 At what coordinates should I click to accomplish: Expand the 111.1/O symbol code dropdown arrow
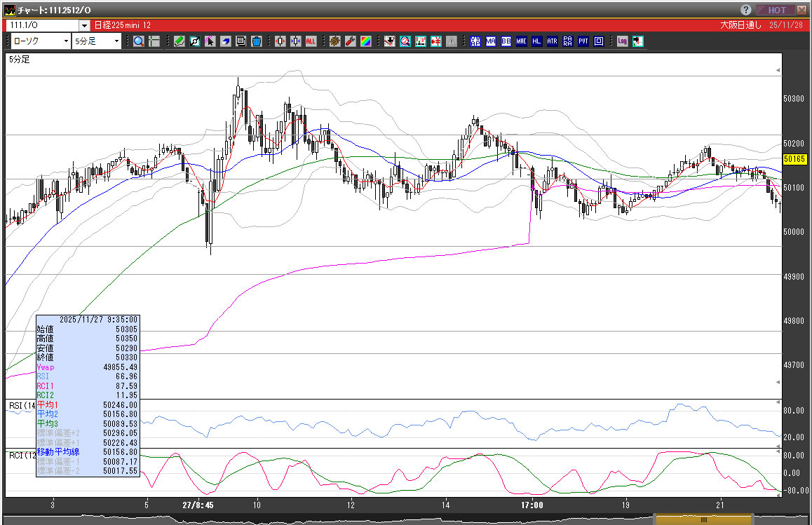point(84,25)
